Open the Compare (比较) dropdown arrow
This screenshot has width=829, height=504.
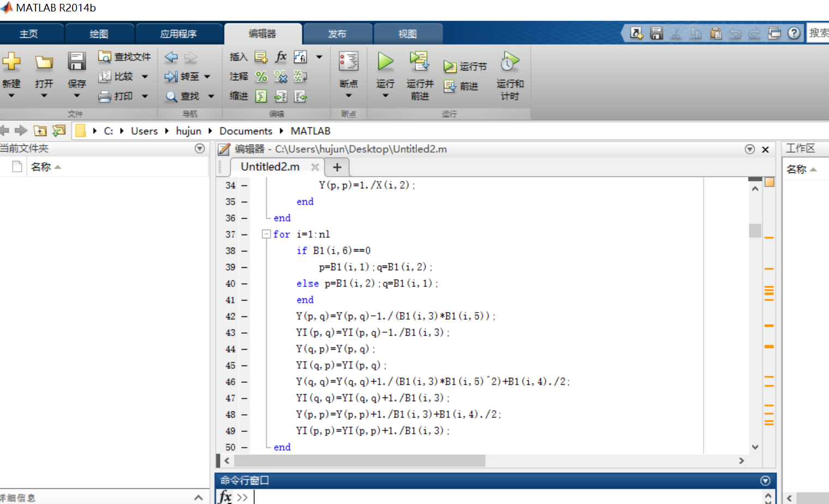145,76
